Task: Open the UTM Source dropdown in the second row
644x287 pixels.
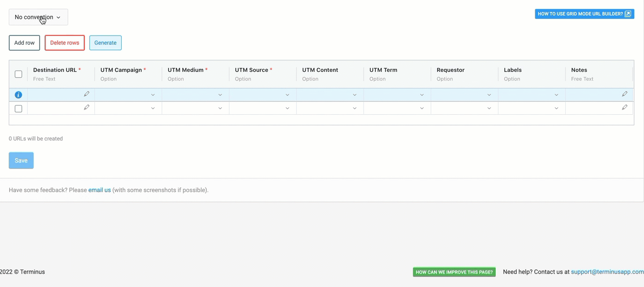Action: (x=287, y=108)
